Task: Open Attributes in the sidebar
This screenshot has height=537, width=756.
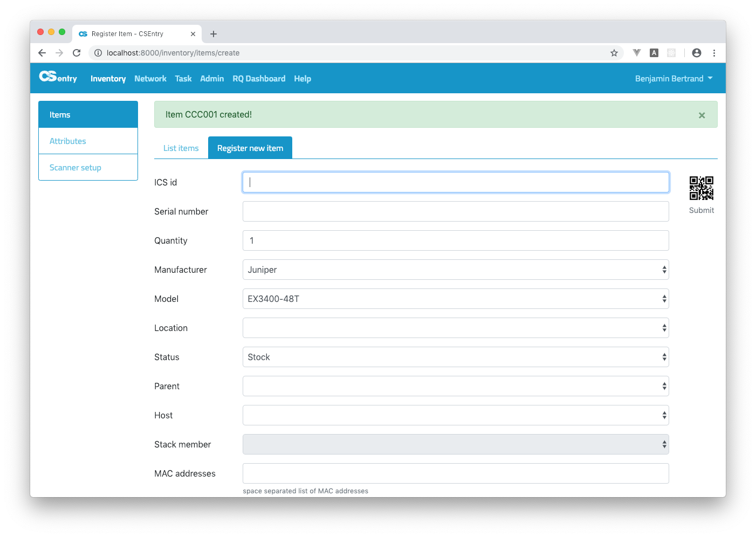Action: point(68,141)
